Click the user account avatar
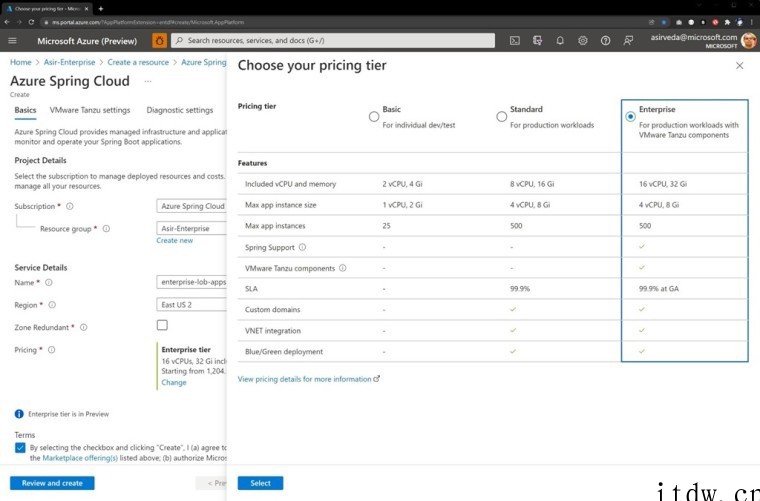 pyautogui.click(x=748, y=41)
